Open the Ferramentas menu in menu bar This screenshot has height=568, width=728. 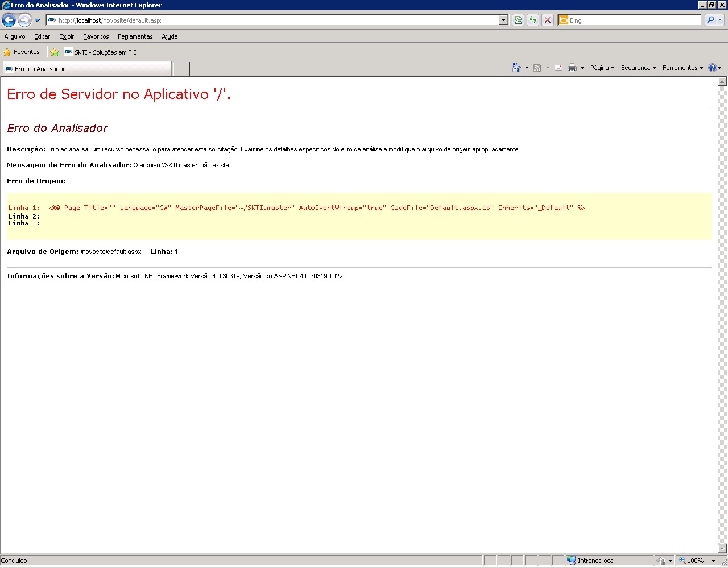pos(135,36)
